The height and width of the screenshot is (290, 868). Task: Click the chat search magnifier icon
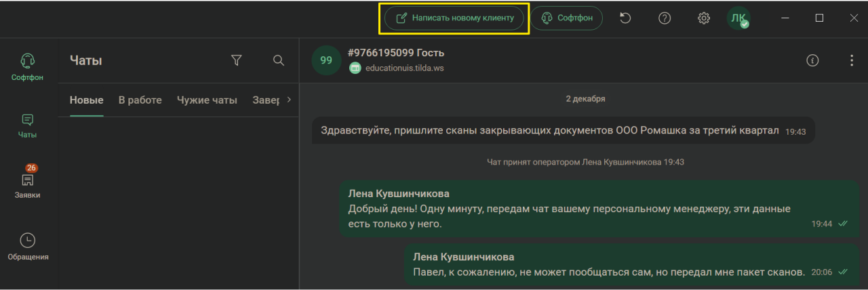pos(278,60)
